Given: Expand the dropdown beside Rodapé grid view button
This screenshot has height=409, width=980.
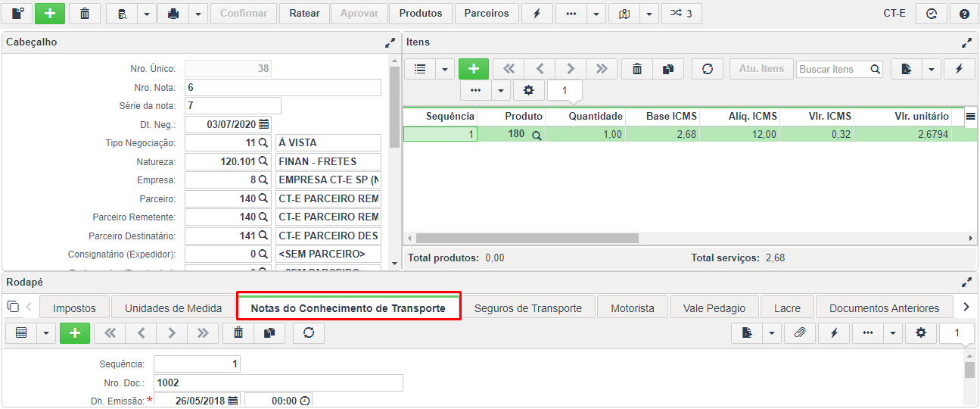Looking at the screenshot, I should (x=46, y=333).
